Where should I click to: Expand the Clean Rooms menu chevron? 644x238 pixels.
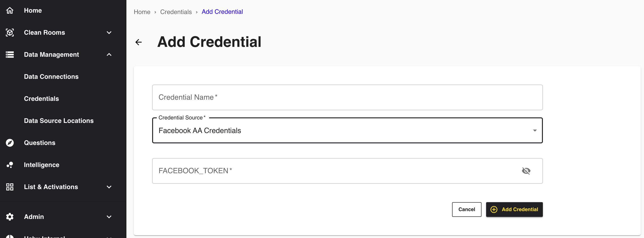coord(109,32)
